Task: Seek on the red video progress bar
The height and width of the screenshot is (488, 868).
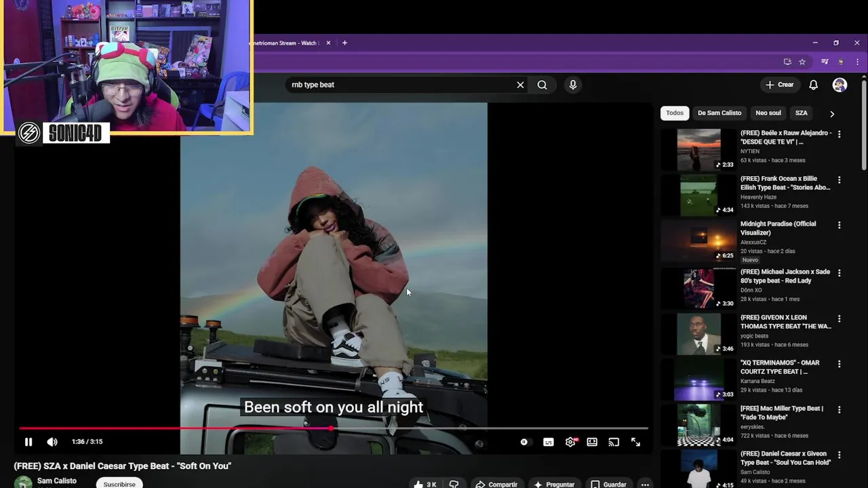Action: pyautogui.click(x=332, y=428)
